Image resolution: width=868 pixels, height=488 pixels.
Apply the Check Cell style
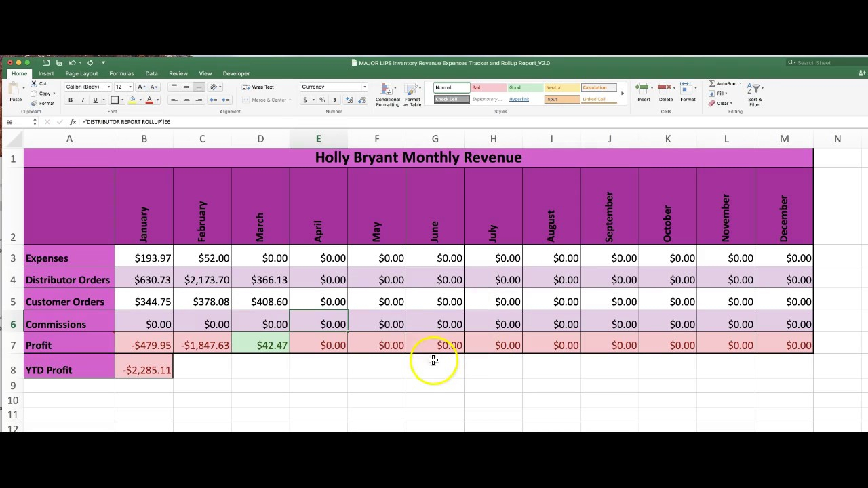451,100
